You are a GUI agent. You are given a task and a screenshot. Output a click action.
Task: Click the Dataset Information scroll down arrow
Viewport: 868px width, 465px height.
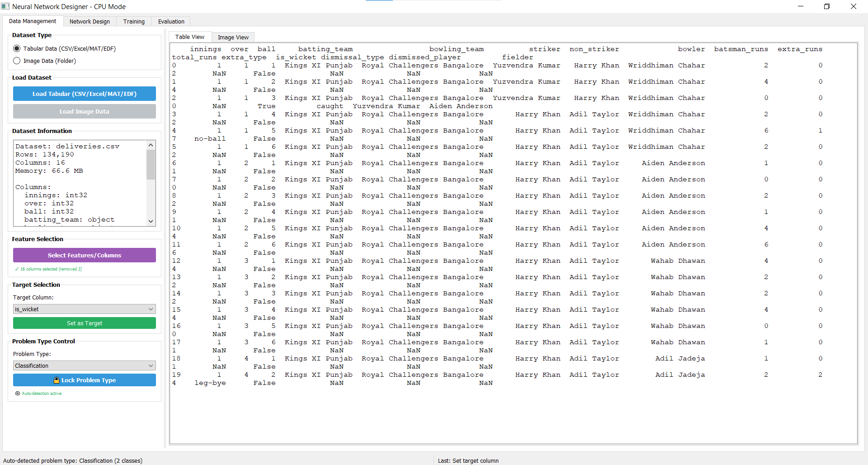pyautogui.click(x=151, y=221)
